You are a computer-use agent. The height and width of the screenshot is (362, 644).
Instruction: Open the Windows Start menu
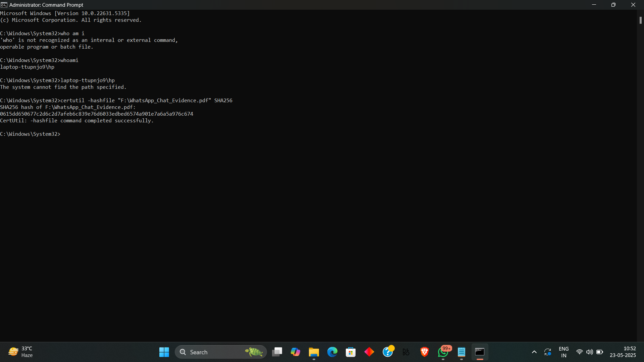pos(164,352)
